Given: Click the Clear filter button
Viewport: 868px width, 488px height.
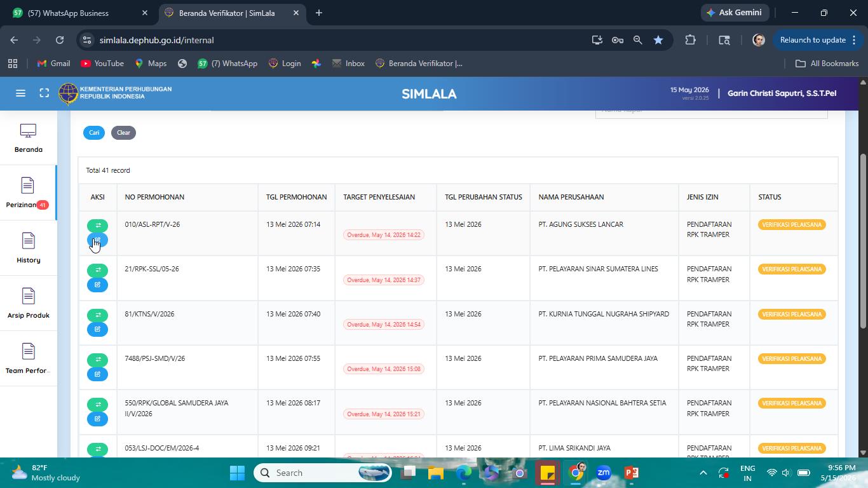Looking at the screenshot, I should pyautogui.click(x=123, y=133).
